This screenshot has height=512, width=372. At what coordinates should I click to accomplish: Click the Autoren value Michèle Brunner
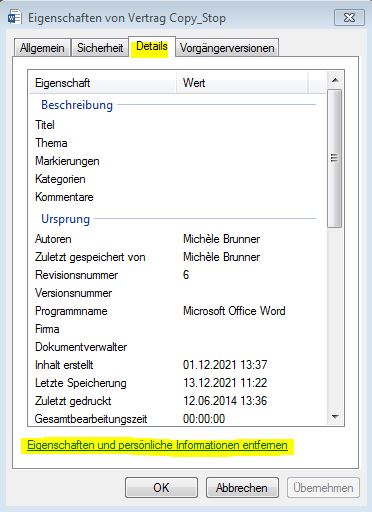[x=221, y=239]
